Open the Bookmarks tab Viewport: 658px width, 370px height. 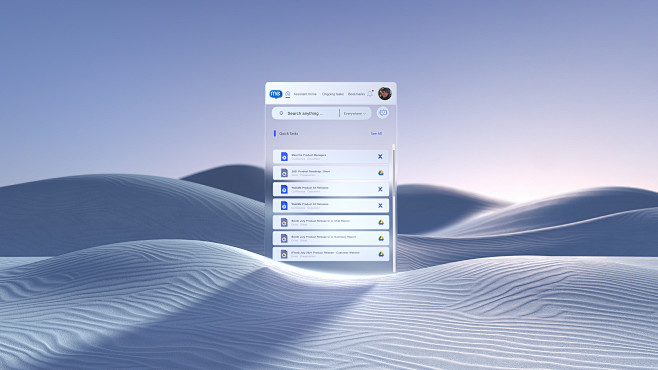(x=356, y=94)
